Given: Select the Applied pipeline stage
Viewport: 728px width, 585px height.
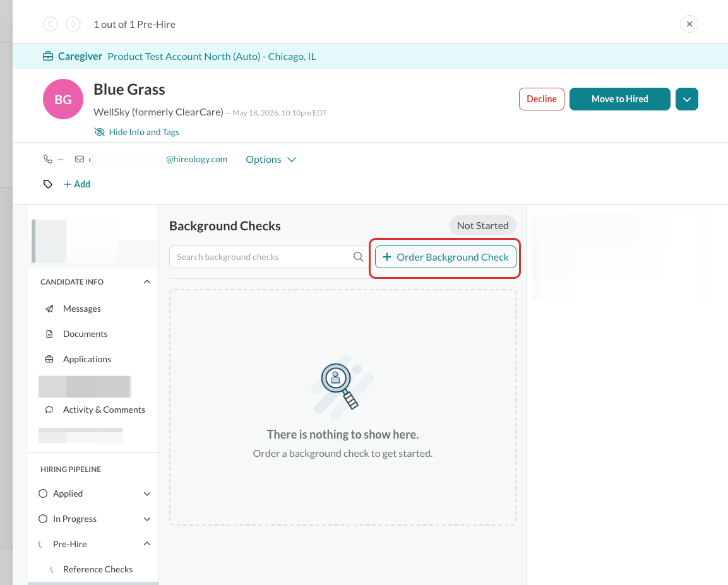Looking at the screenshot, I should 68,493.
